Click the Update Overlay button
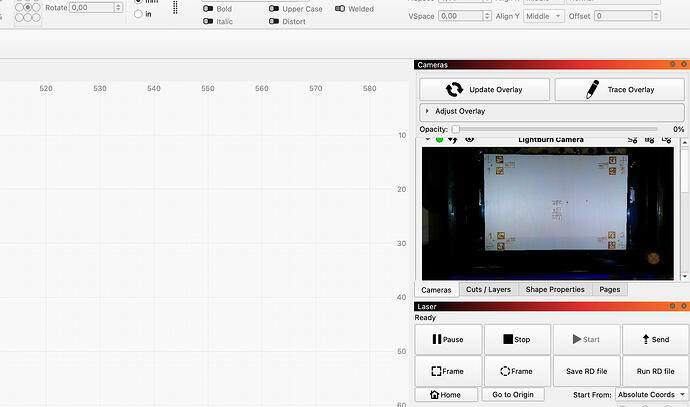690x407 pixels. [x=484, y=89]
